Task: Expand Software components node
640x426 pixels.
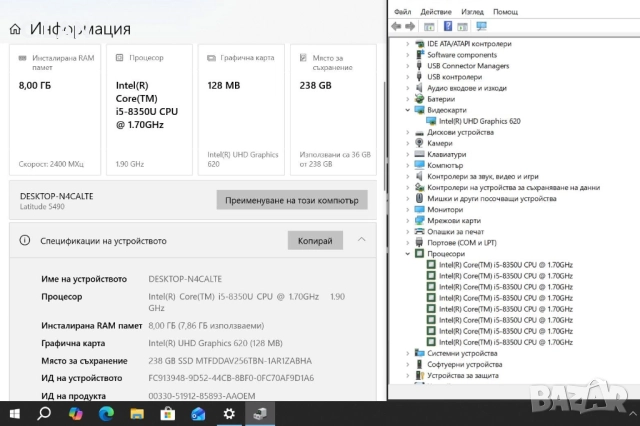Action: tap(407, 55)
